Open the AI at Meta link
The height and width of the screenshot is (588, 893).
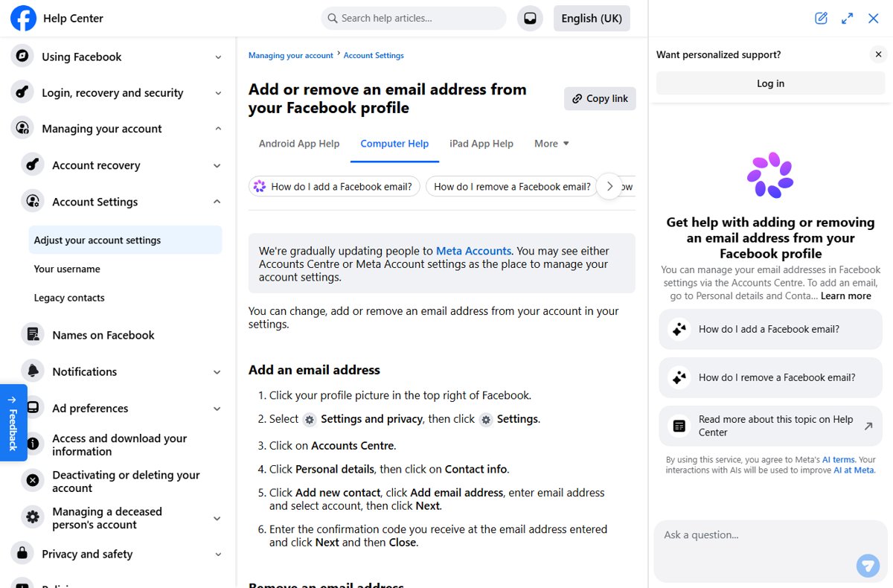(854, 470)
